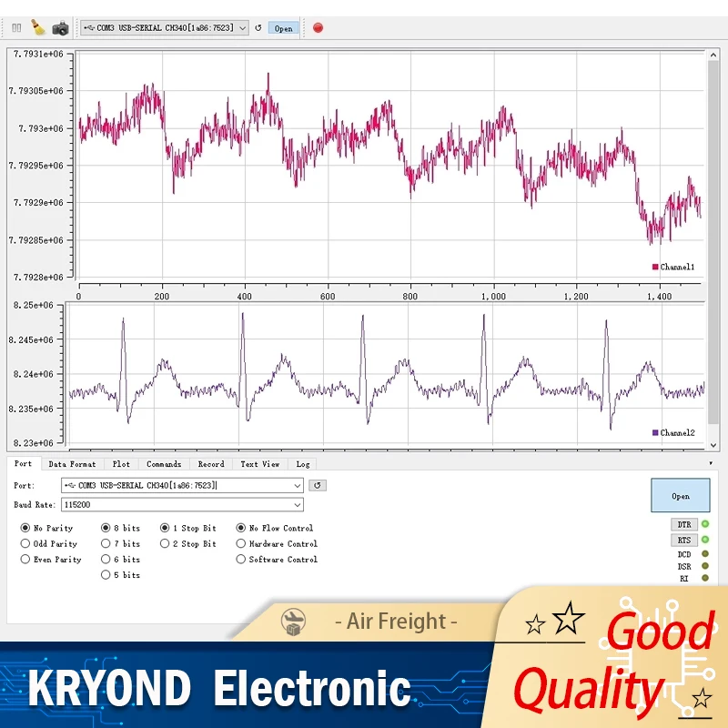The width and height of the screenshot is (728, 728).
Task: Select 8 bits data size
Action: point(120,528)
